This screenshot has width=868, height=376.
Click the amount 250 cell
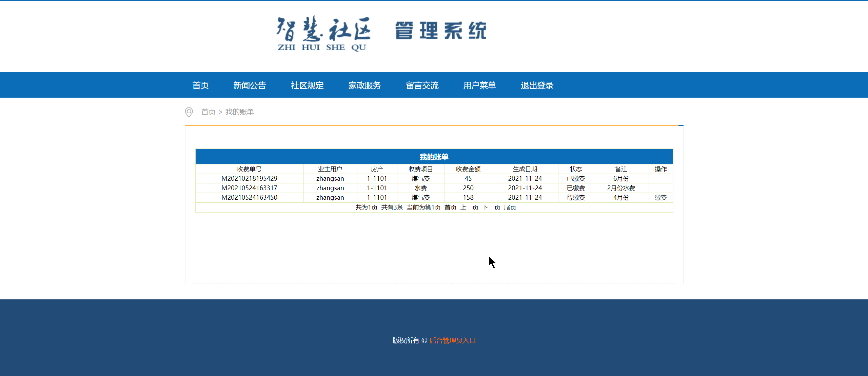(468, 188)
